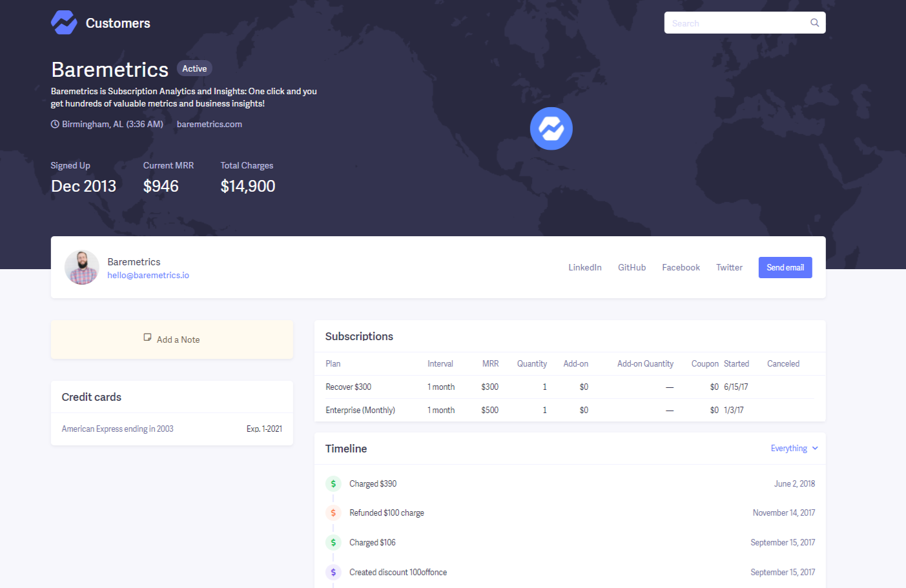This screenshot has width=906, height=588.
Task: Click the Interval column header
Action: click(x=440, y=363)
